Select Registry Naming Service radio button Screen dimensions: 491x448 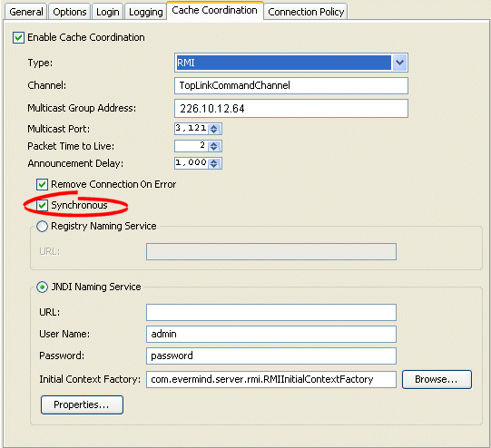[x=42, y=226]
